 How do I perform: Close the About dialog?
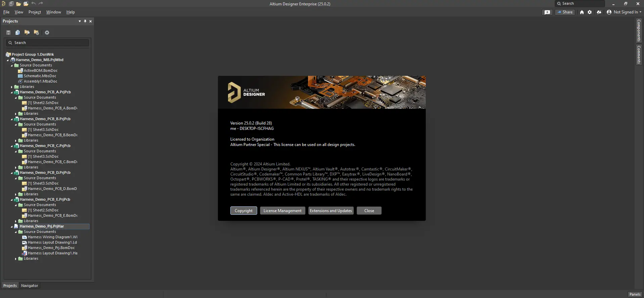point(369,211)
